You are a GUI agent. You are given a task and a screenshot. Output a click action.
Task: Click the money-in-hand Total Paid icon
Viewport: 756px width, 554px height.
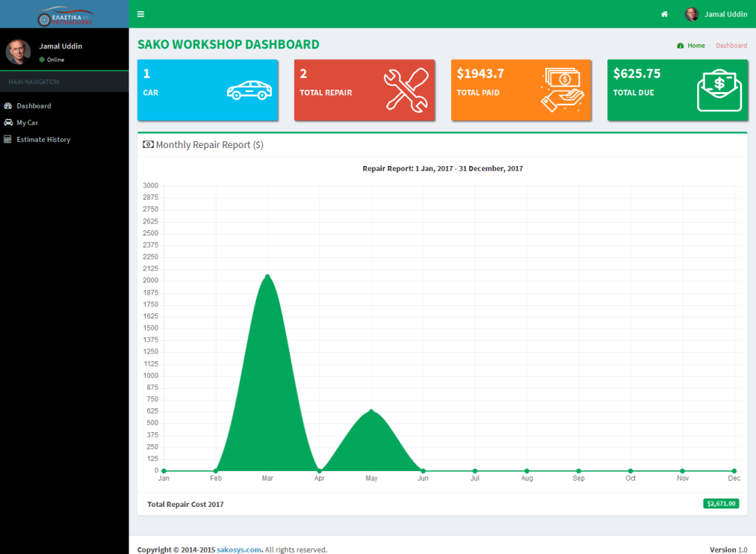[563, 90]
